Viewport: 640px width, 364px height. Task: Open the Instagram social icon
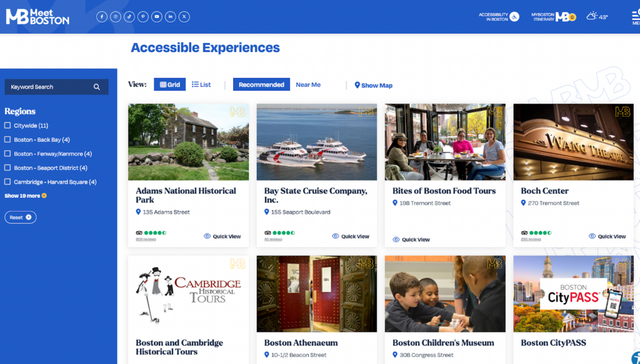[116, 17]
